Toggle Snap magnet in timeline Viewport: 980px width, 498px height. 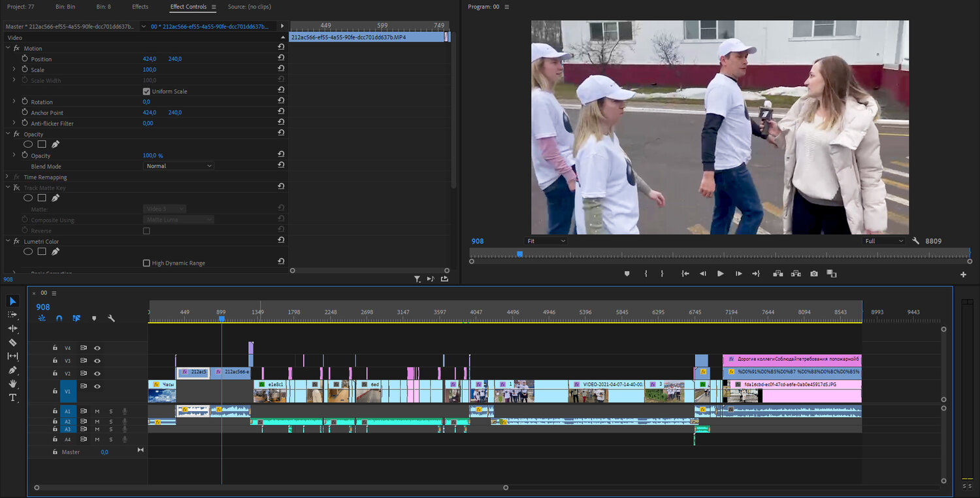click(59, 318)
